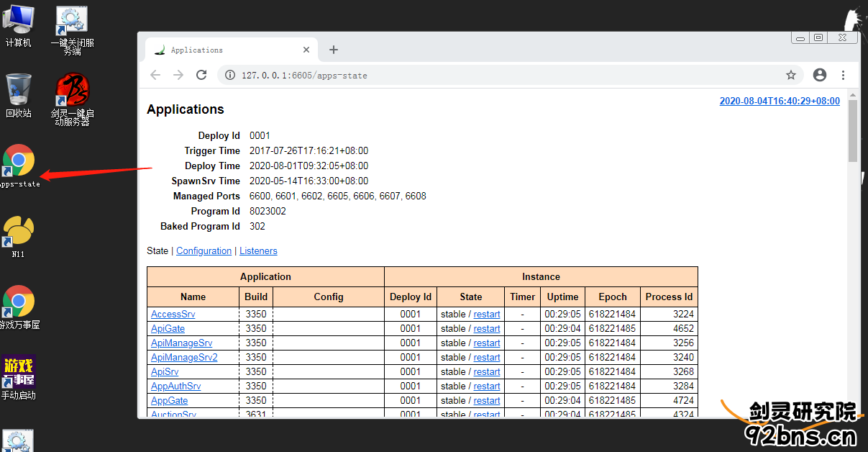The height and width of the screenshot is (452, 868).
Task: Click the Uptime column header
Action: (x=562, y=297)
